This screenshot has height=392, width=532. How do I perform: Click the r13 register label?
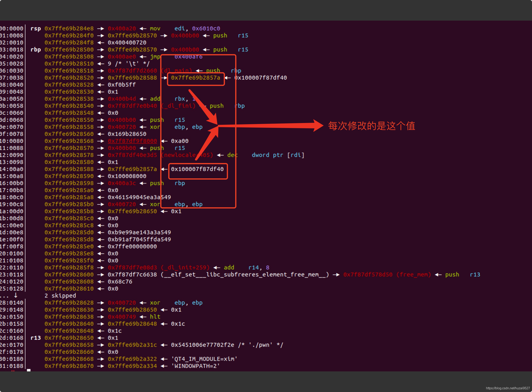pyautogui.click(x=36, y=338)
